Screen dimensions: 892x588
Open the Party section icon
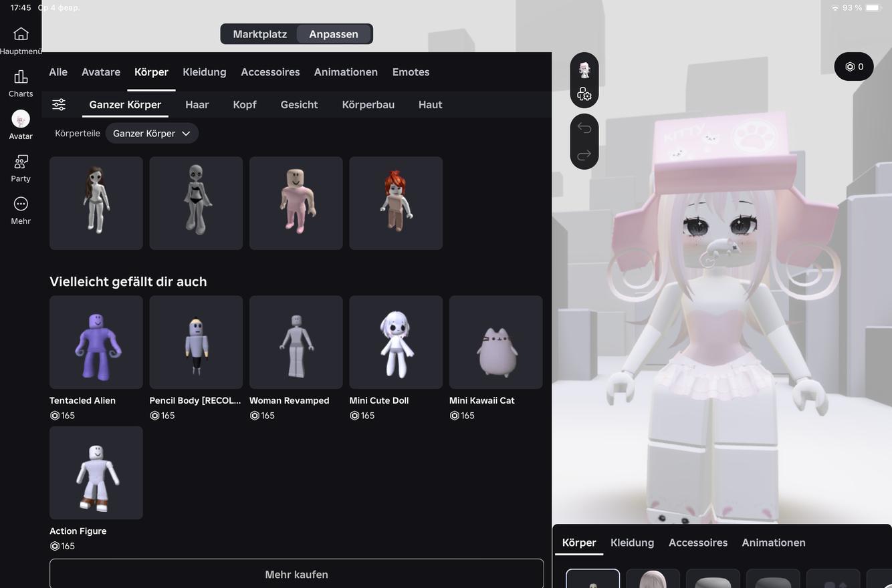click(x=21, y=162)
